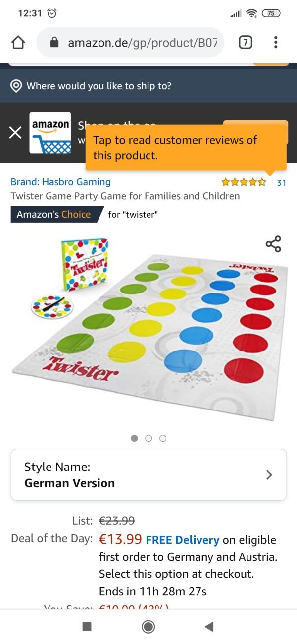Tap the location pin icon

16,86
